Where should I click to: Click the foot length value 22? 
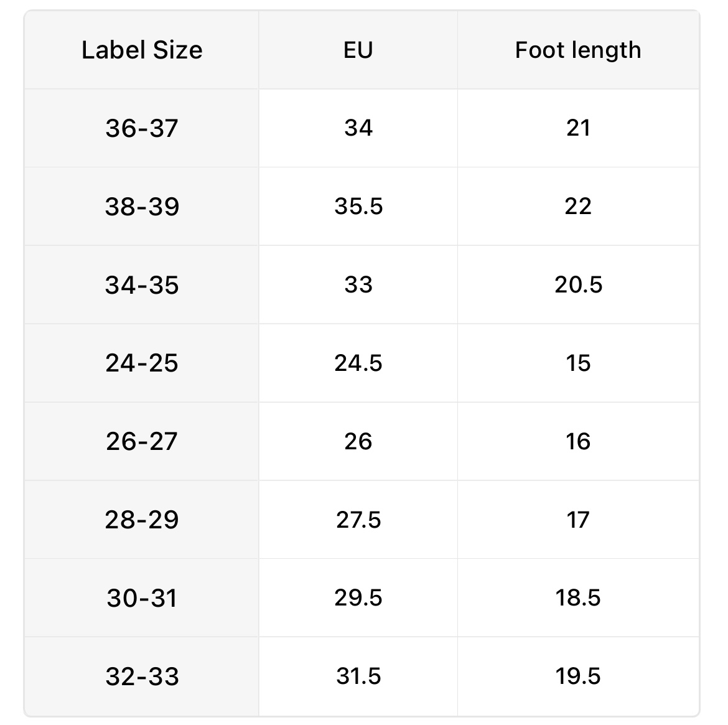[578, 207]
